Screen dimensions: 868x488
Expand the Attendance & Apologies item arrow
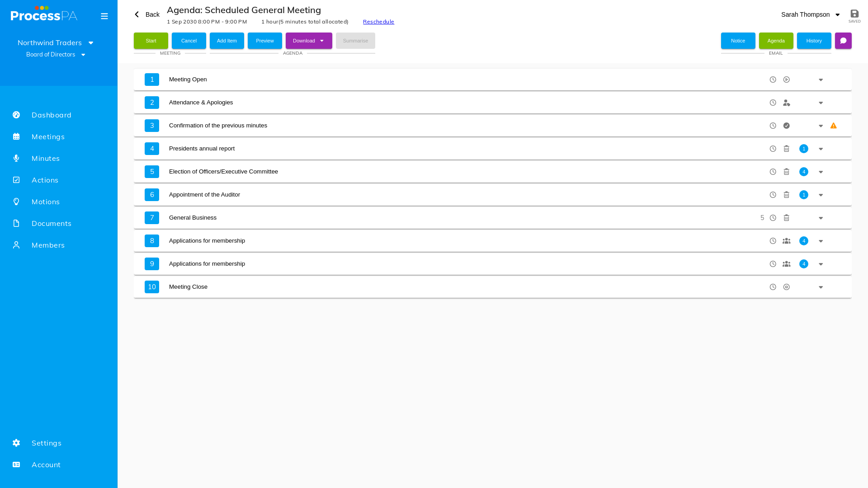pyautogui.click(x=821, y=103)
